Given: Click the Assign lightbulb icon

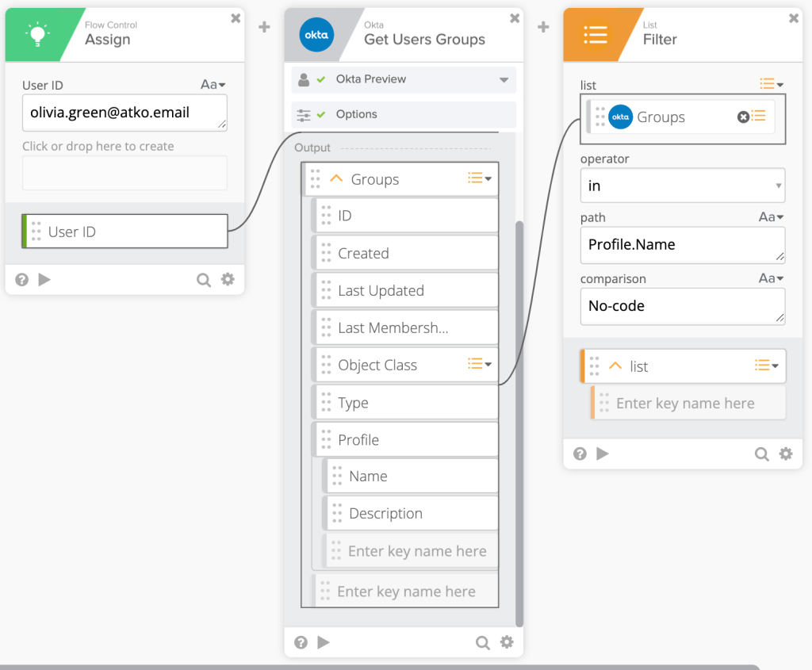Looking at the screenshot, I should (37, 35).
